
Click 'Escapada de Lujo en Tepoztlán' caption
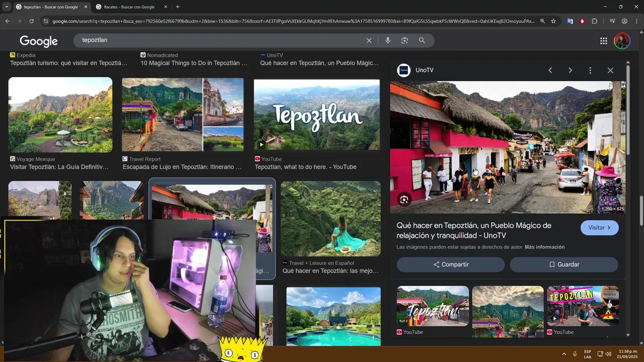pyautogui.click(x=182, y=167)
